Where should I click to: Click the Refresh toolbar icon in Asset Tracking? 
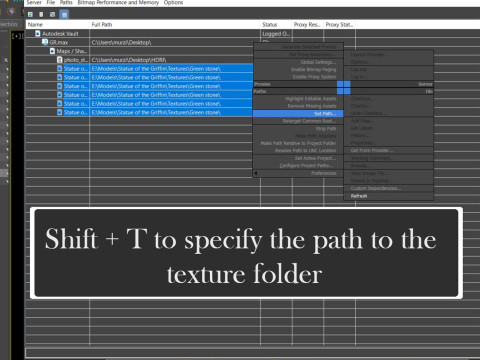point(30,14)
